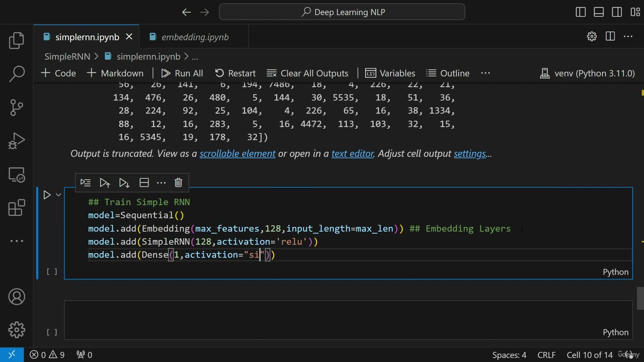Close the simplernn.ipynb tab
Screen dimensions: 644x362
pos(129,37)
